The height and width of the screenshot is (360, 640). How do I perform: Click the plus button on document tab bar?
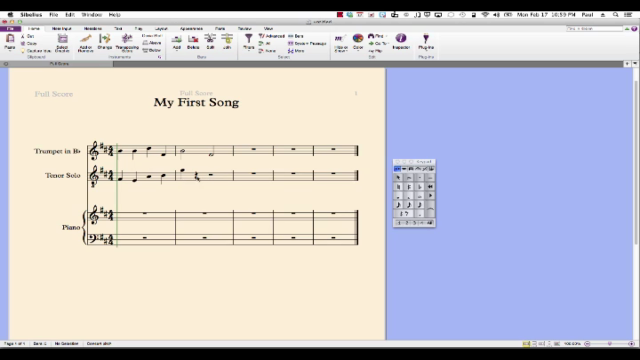[x=627, y=64]
